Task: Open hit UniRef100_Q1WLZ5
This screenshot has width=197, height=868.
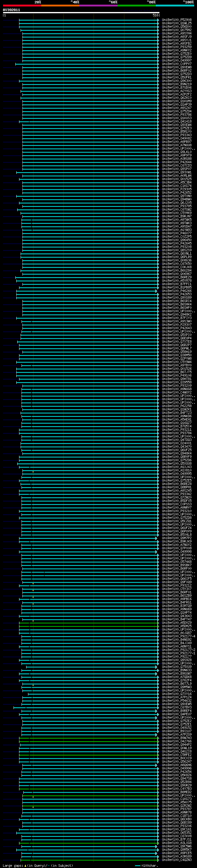Action: (177, 23)
